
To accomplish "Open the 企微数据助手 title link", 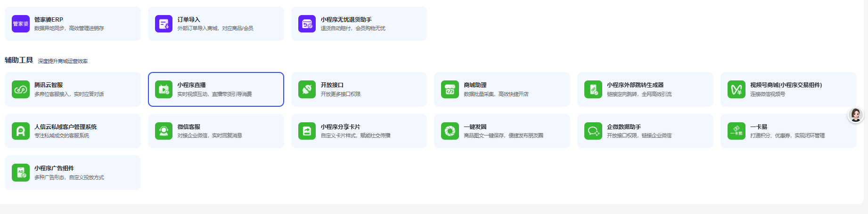I will tap(623, 127).
